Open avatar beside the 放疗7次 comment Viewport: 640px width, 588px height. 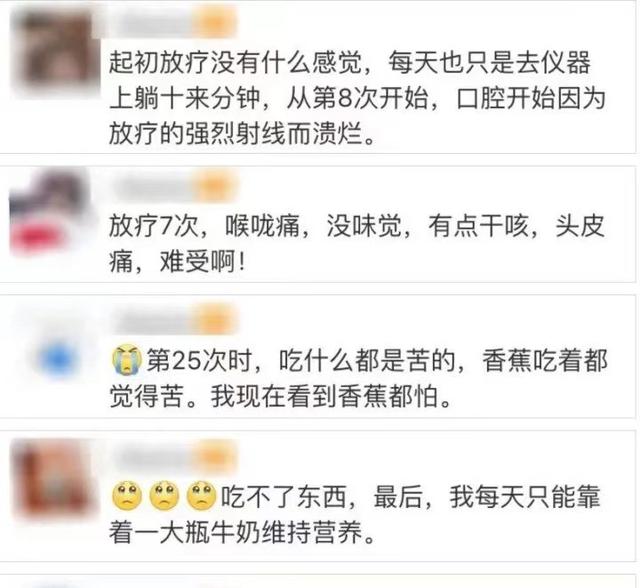coord(50,212)
